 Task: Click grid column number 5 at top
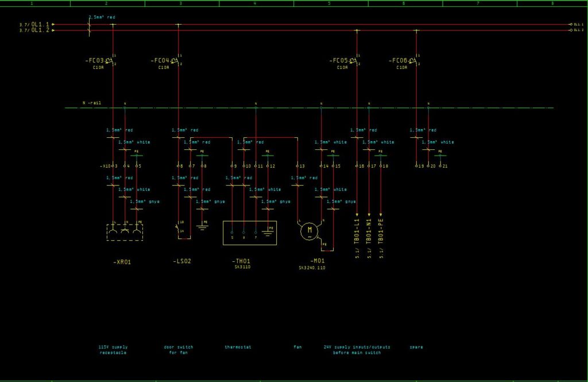tap(328, 3)
